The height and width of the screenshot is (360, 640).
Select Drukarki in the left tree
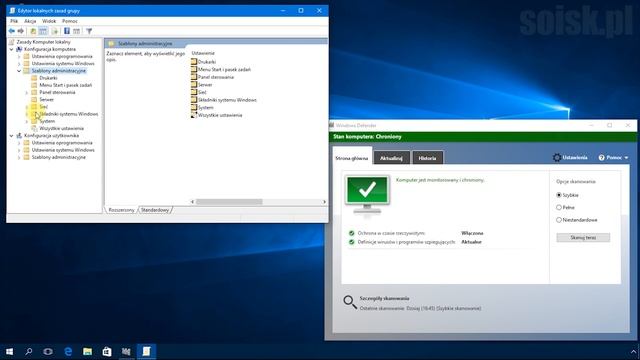click(48, 78)
